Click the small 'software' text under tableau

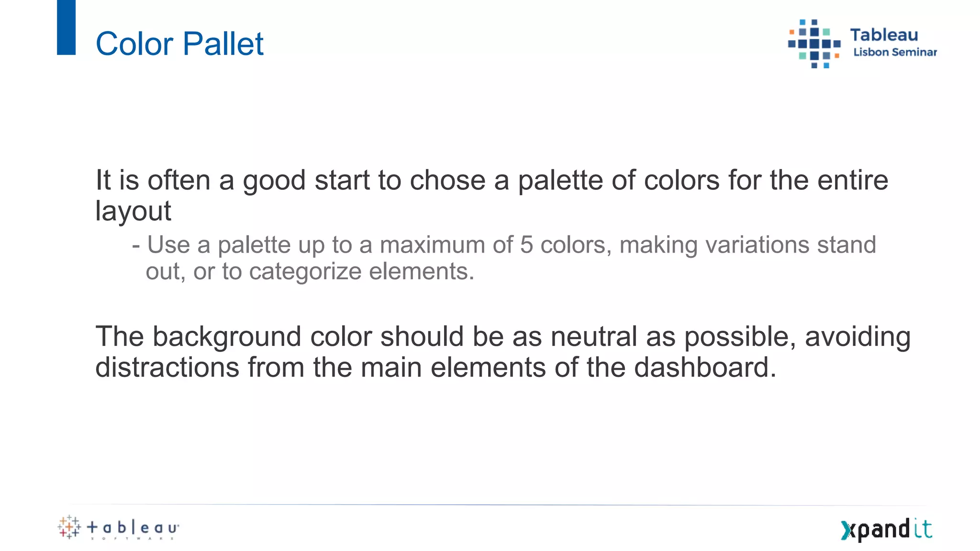pyautogui.click(x=132, y=539)
